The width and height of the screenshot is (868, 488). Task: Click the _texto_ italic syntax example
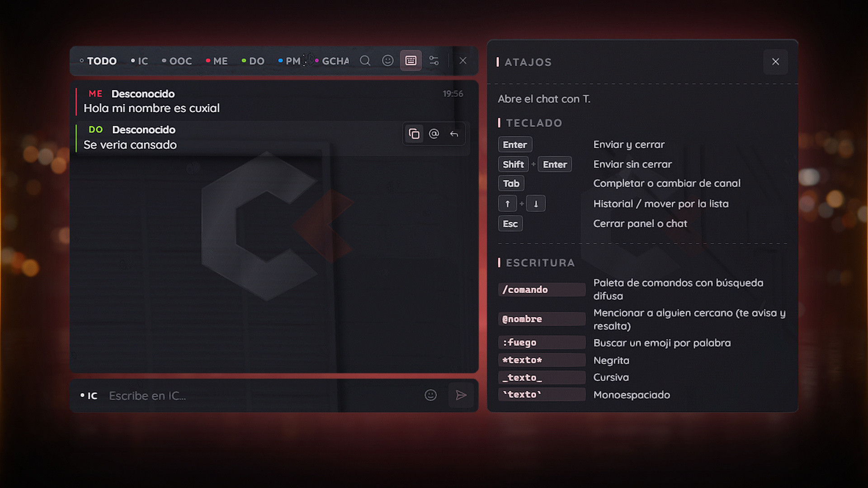coord(542,377)
